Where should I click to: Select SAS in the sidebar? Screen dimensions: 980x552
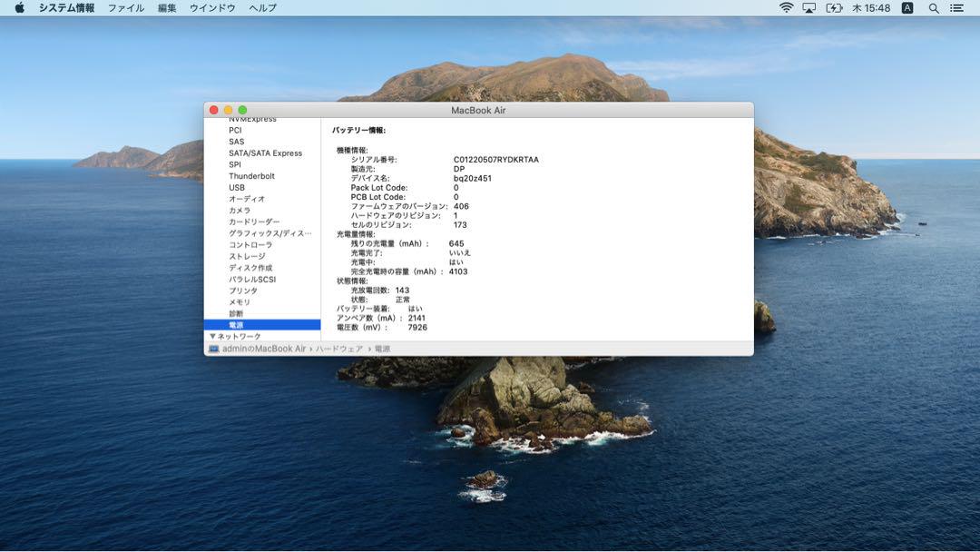[236, 142]
